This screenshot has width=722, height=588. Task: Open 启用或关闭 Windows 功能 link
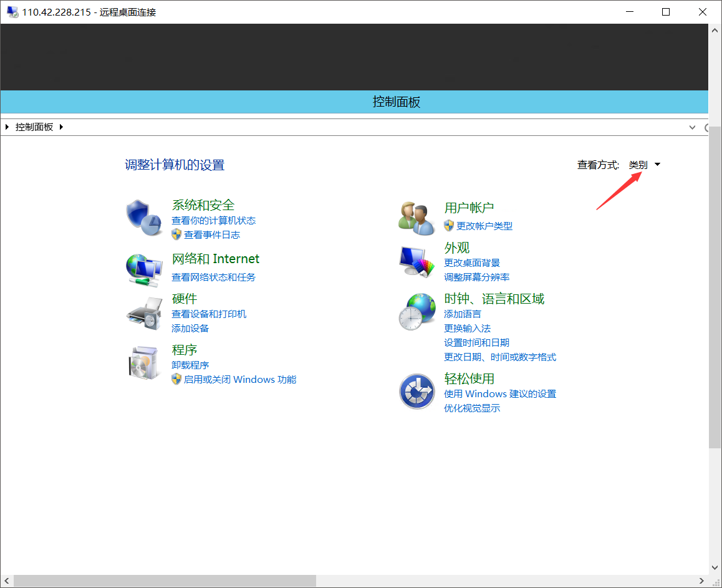240,379
